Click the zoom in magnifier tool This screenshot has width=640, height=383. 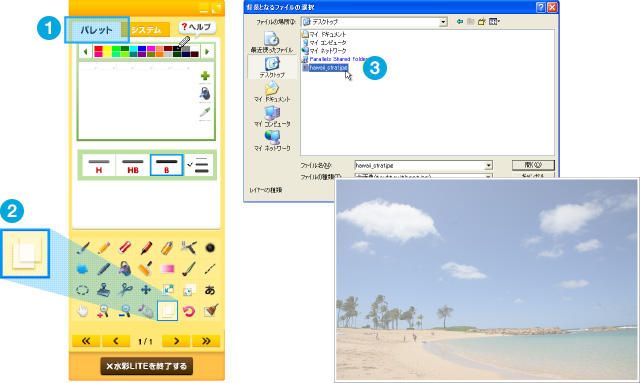104,311
